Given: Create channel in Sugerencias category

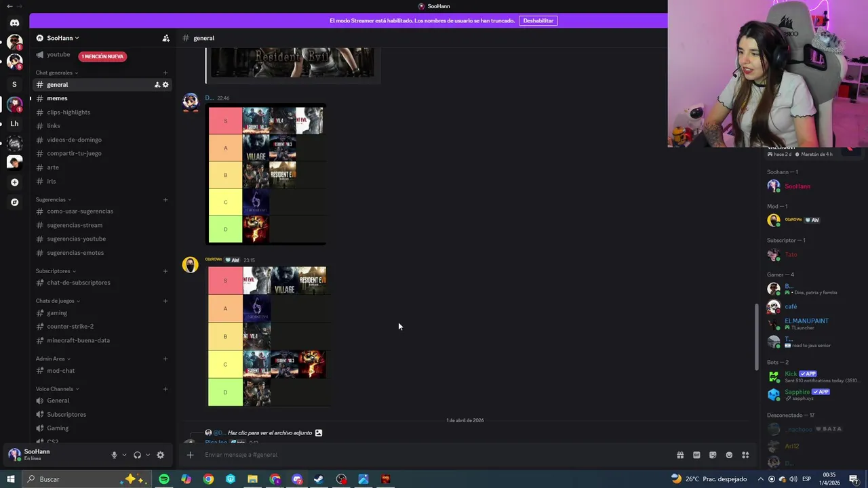Looking at the screenshot, I should point(165,199).
